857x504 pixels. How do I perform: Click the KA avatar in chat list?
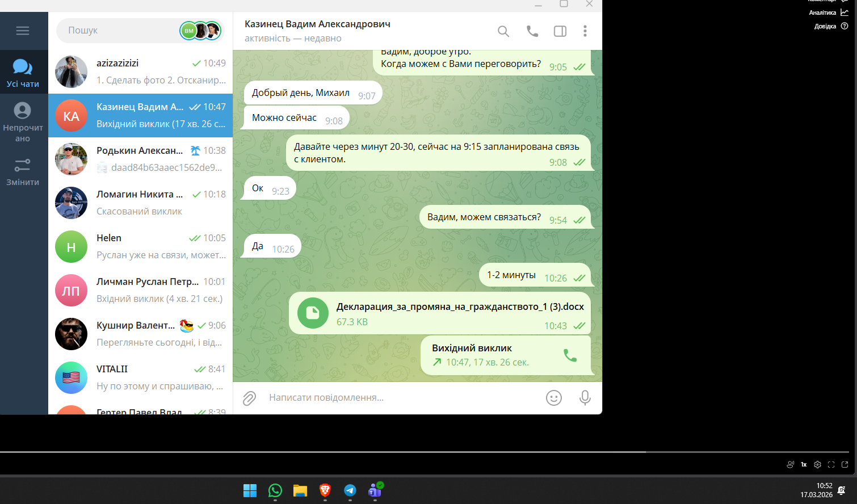click(71, 116)
